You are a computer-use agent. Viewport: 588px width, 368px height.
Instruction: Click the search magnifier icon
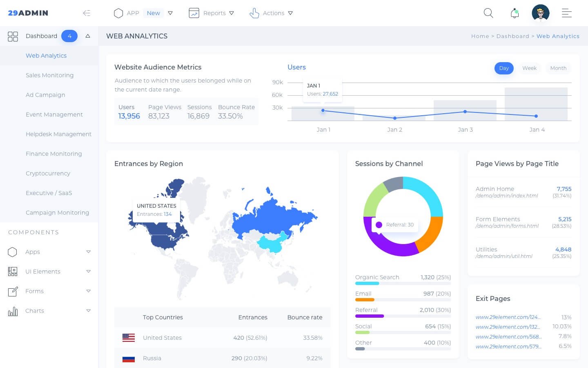coord(488,13)
